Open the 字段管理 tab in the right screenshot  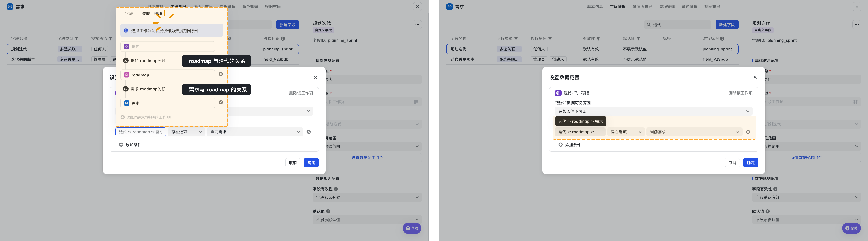pos(618,7)
